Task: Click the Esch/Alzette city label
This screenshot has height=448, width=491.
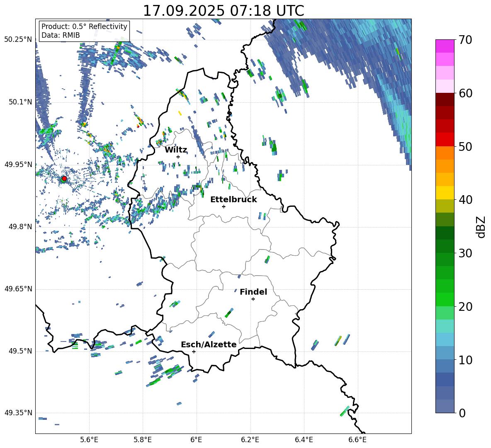Action: coord(209,344)
